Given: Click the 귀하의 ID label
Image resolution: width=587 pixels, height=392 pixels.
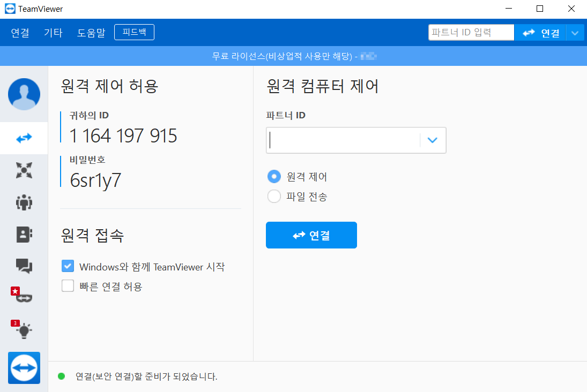Looking at the screenshot, I should tap(89, 115).
